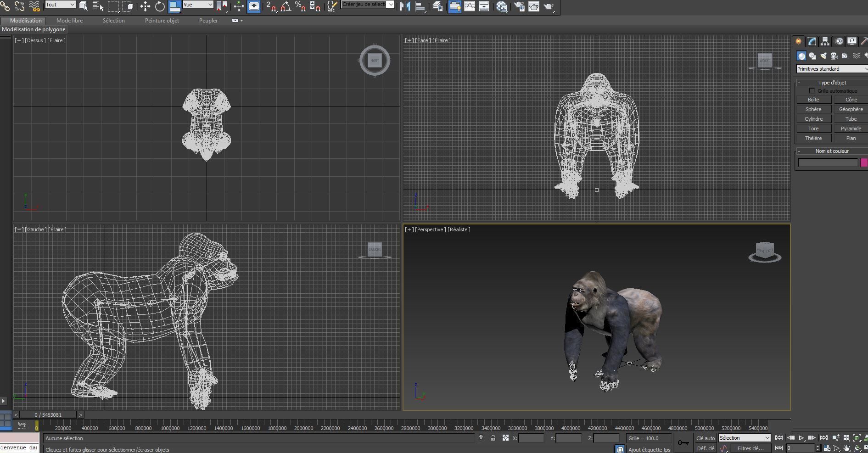The height and width of the screenshot is (453, 868).
Task: Click the HAUT ViewCube in Dessus viewport
Action: pos(375,60)
